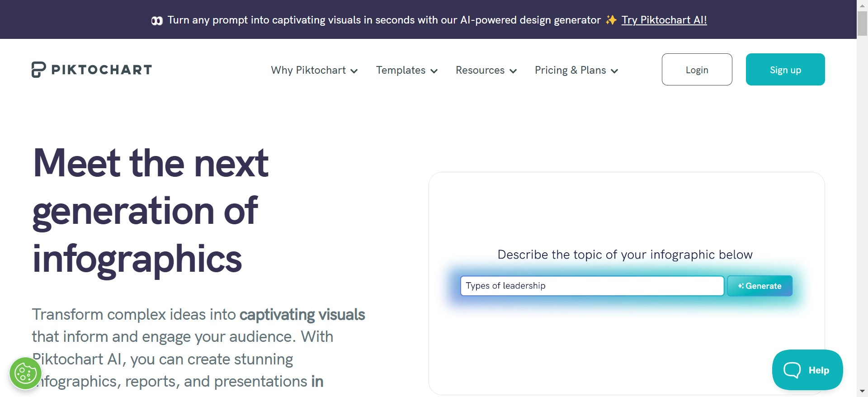Screen dimensions: 868x397
Task: Open the Pricing & Plans menu
Action: (x=570, y=70)
